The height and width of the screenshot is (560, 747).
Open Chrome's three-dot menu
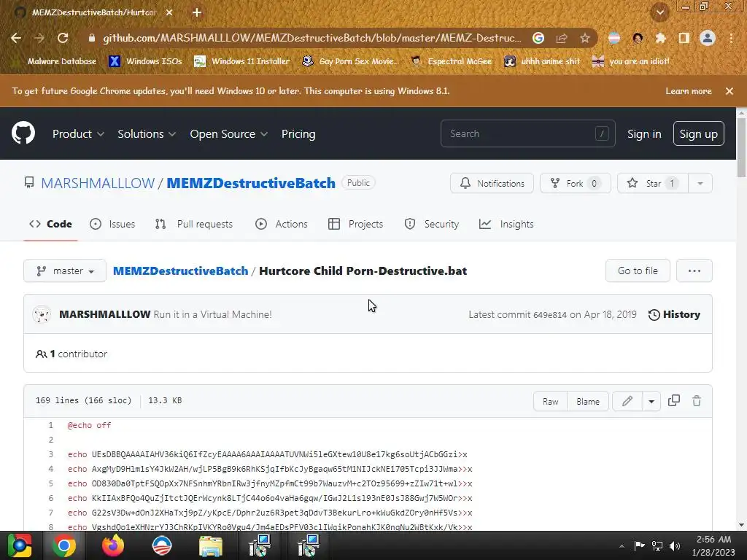click(x=731, y=38)
